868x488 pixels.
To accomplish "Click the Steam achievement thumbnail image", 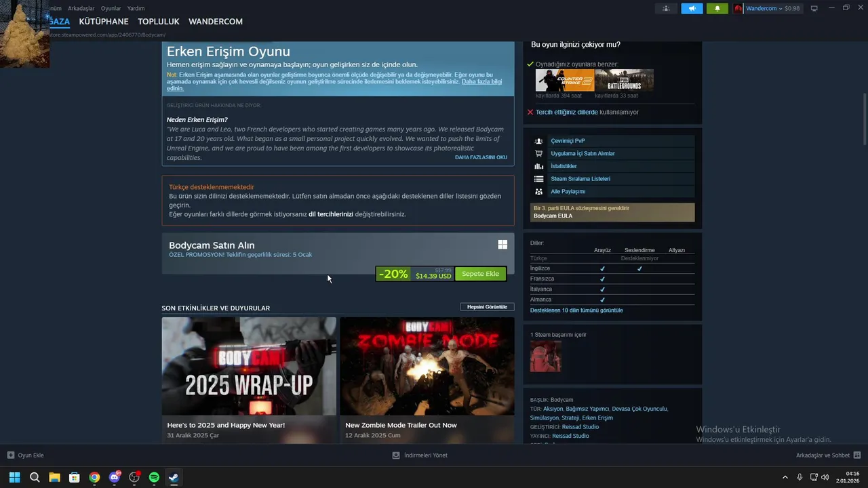I will [546, 357].
